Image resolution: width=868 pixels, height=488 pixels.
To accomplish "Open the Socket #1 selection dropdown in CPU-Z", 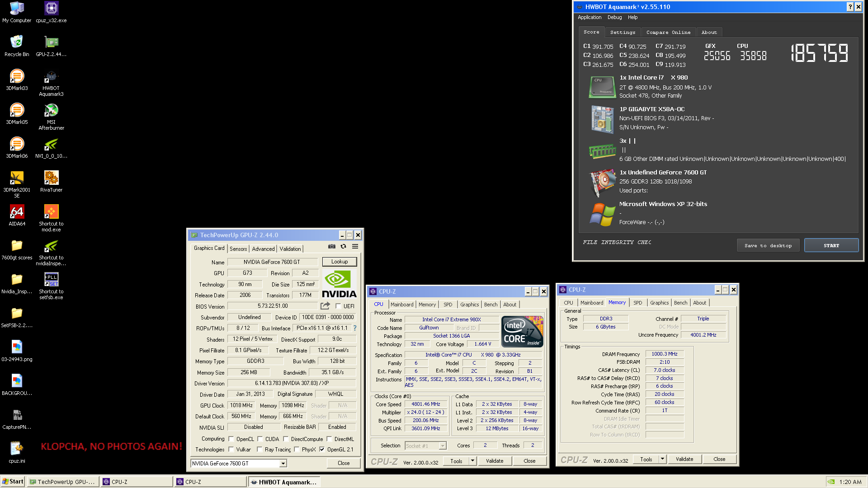I will (443, 446).
